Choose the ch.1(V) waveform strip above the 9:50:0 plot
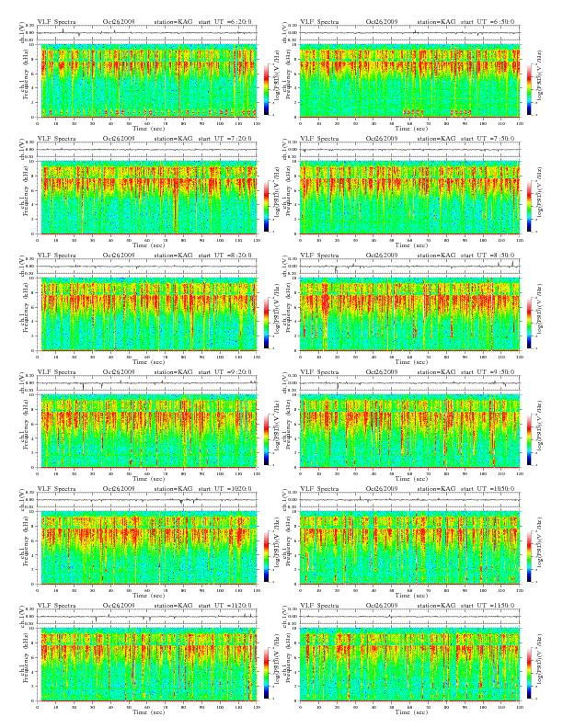This screenshot has height=728, width=563. 409,383
